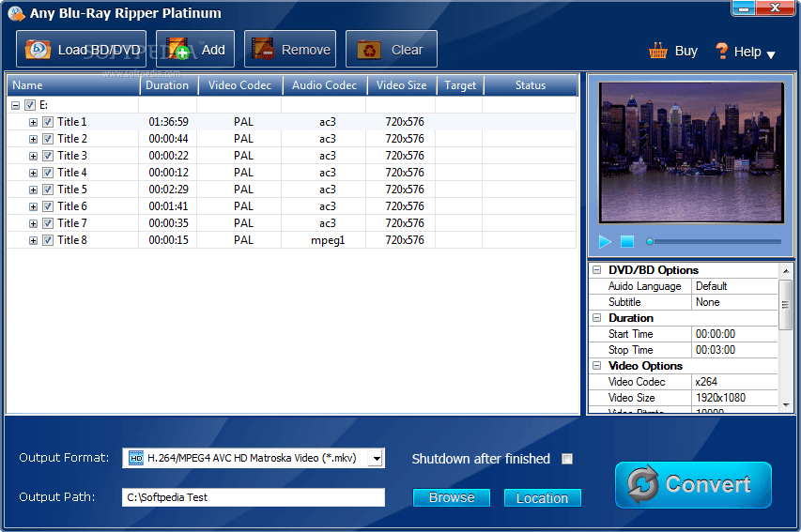Click the Buy link
The width and height of the screenshot is (801, 532).
coord(686,51)
